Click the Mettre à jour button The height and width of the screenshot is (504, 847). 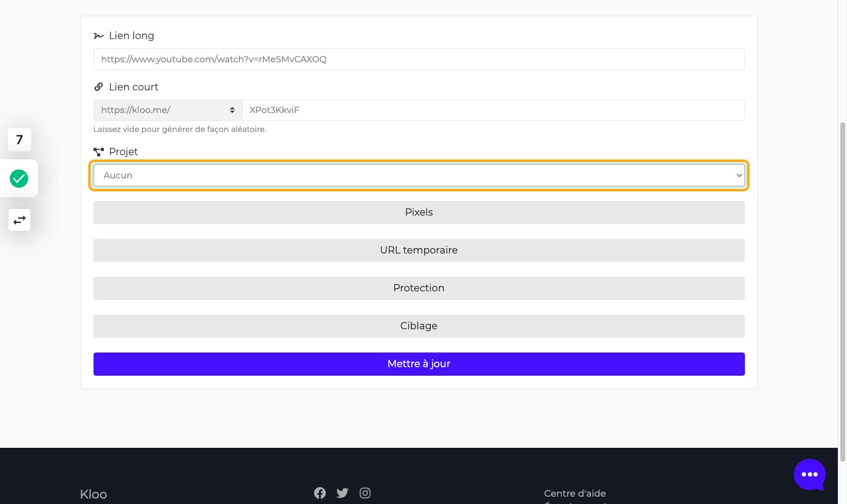click(419, 364)
